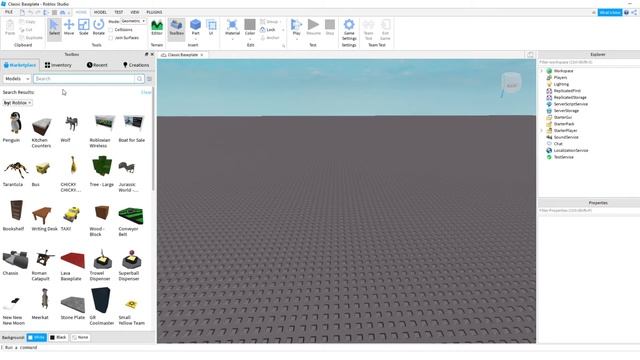Image resolution: width=640 pixels, height=360 pixels.
Task: Activate the Scale tool
Action: 84,27
